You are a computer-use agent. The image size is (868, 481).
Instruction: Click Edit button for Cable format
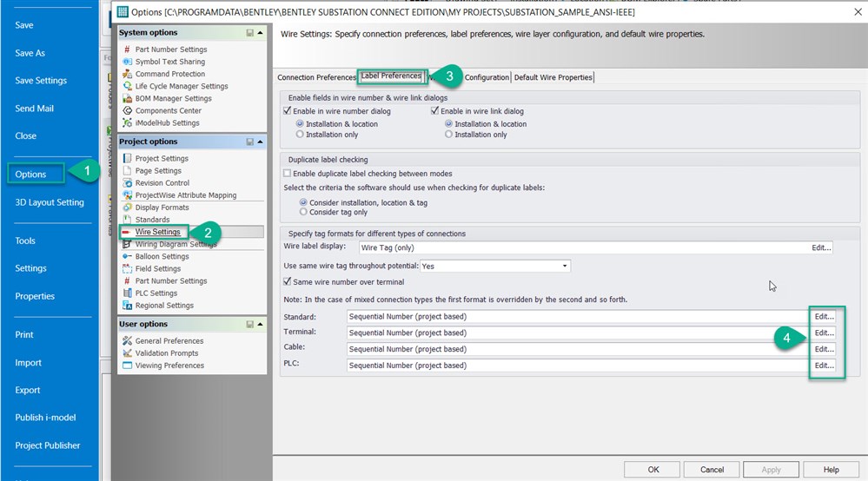[x=824, y=349]
